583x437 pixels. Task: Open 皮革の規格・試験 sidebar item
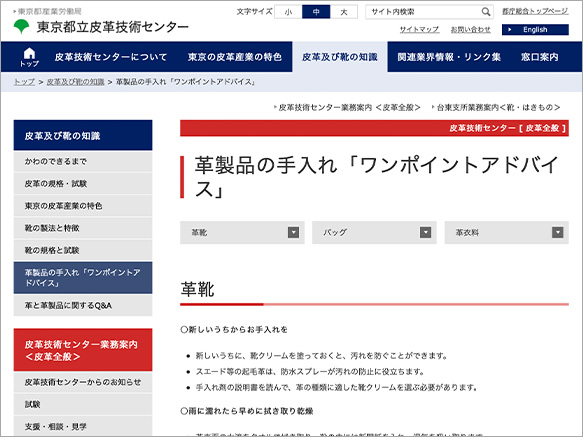(x=83, y=184)
